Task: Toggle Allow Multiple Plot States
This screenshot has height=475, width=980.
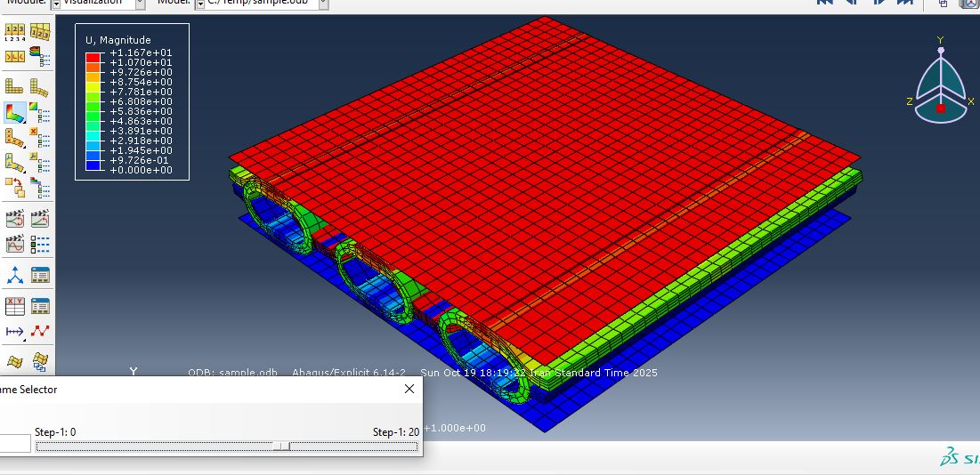Action: point(15,187)
